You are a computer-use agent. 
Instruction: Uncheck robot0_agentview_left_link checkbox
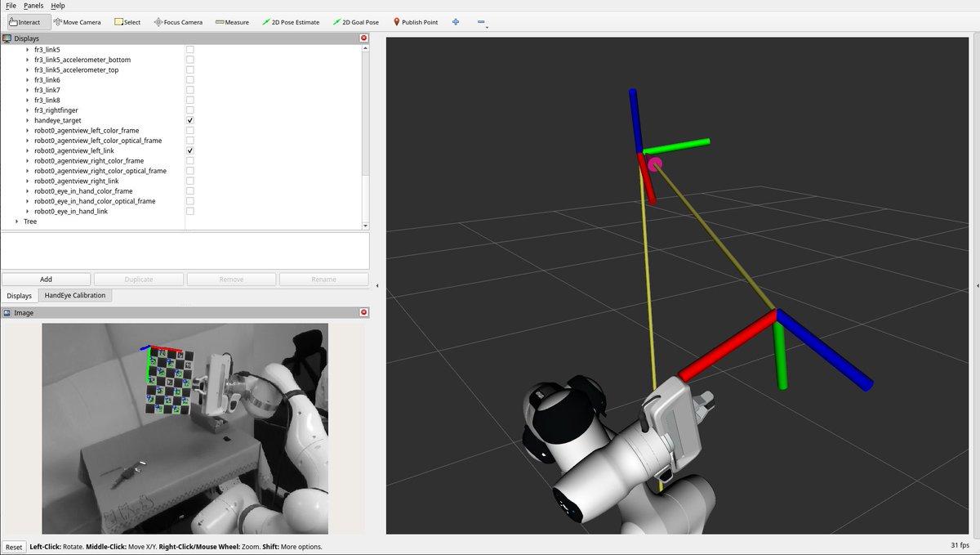pyautogui.click(x=190, y=150)
